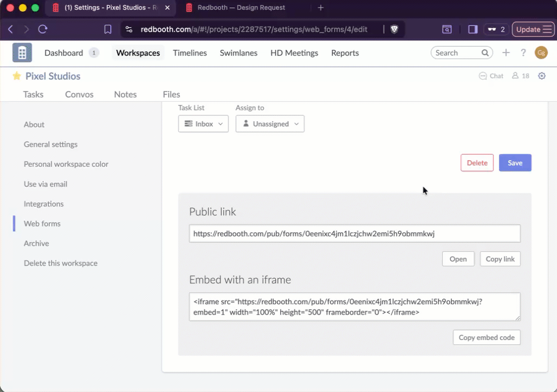Image resolution: width=557 pixels, height=392 pixels.
Task: Open Use via email settings
Action: coord(46,184)
